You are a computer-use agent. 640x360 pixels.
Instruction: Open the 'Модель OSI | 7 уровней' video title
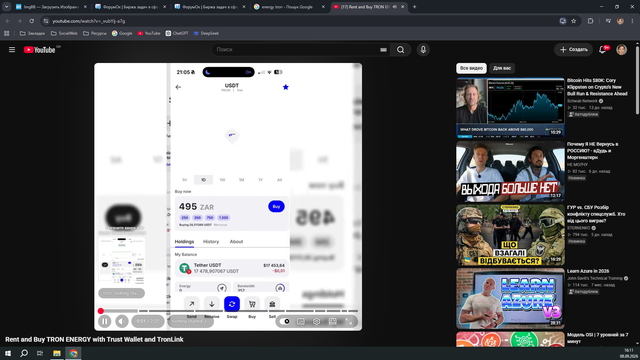point(598,338)
